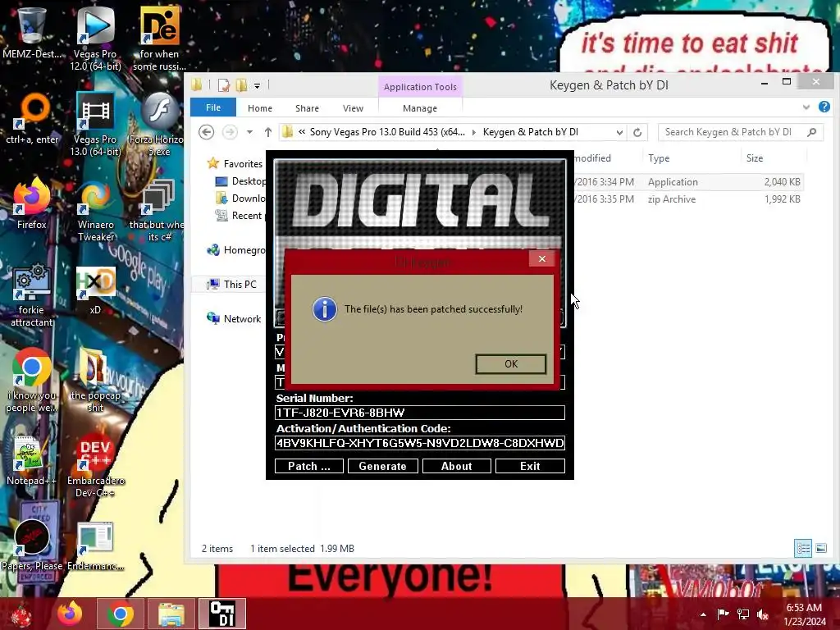Viewport: 840px width, 630px height.
Task: Open the xD HxD desktop shortcut
Action: click(95, 290)
